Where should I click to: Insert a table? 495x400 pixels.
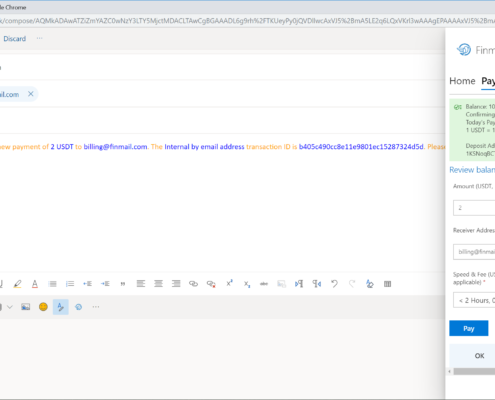[387, 284]
